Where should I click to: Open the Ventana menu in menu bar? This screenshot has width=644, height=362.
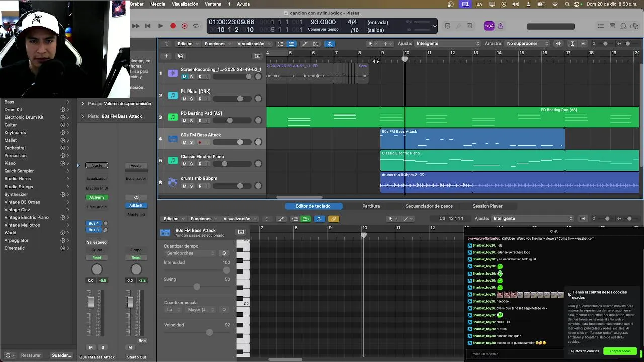[213, 4]
